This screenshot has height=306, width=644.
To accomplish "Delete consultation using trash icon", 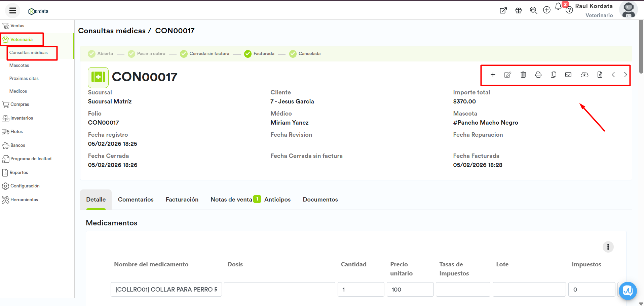I will click(523, 75).
